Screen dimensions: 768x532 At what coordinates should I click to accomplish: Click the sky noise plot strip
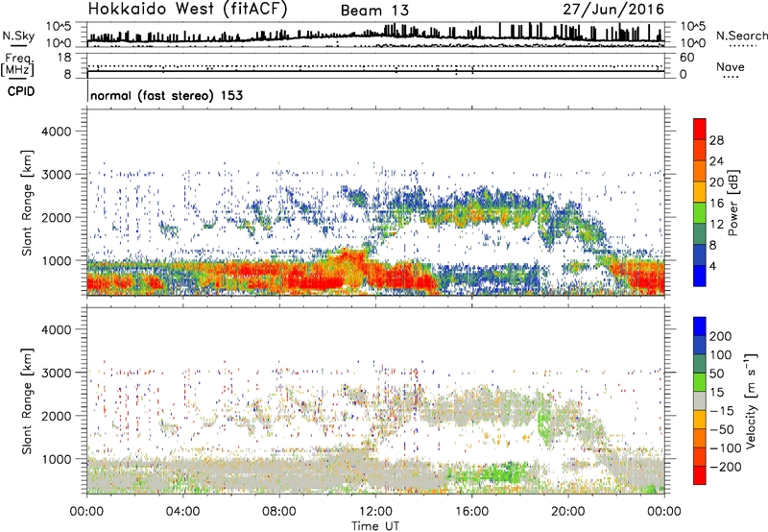(x=376, y=35)
